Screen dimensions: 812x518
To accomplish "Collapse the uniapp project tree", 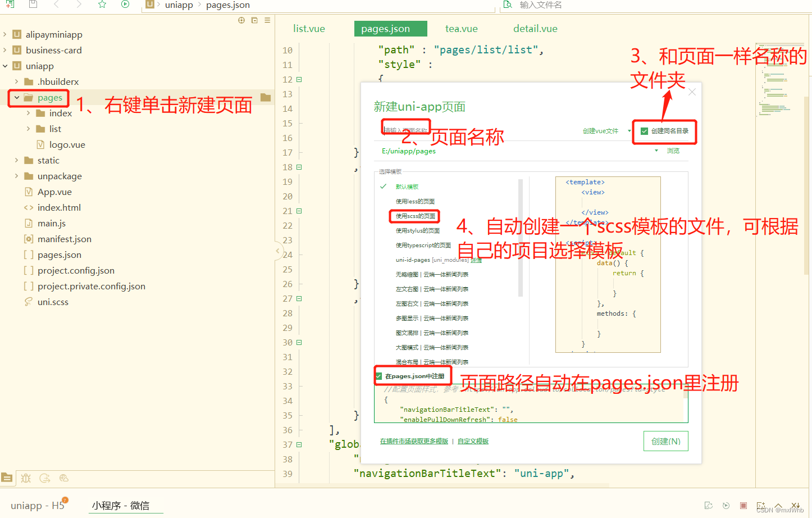I will point(5,66).
